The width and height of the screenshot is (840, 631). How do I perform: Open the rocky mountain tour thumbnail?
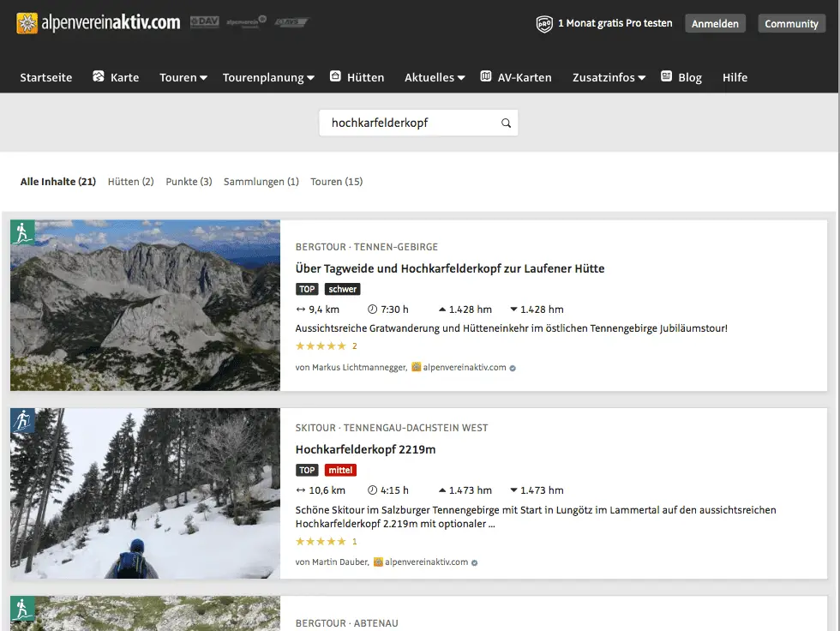(145, 305)
